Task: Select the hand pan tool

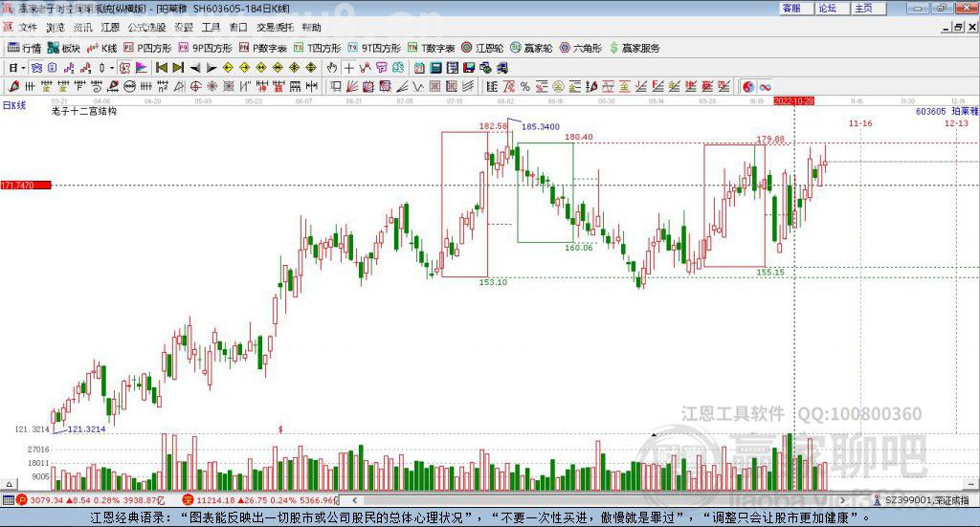Action: [x=332, y=68]
